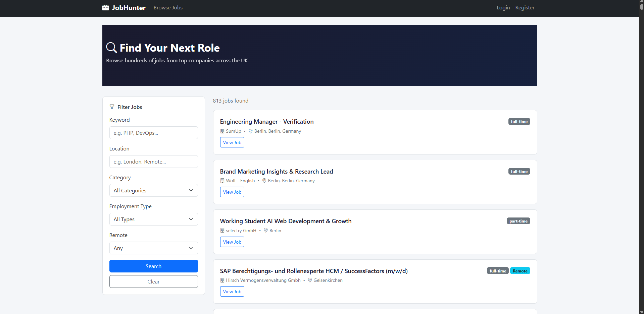This screenshot has height=314, width=644.
Task: Click the Working Student AI Web Development & Growth title
Action: click(286, 221)
